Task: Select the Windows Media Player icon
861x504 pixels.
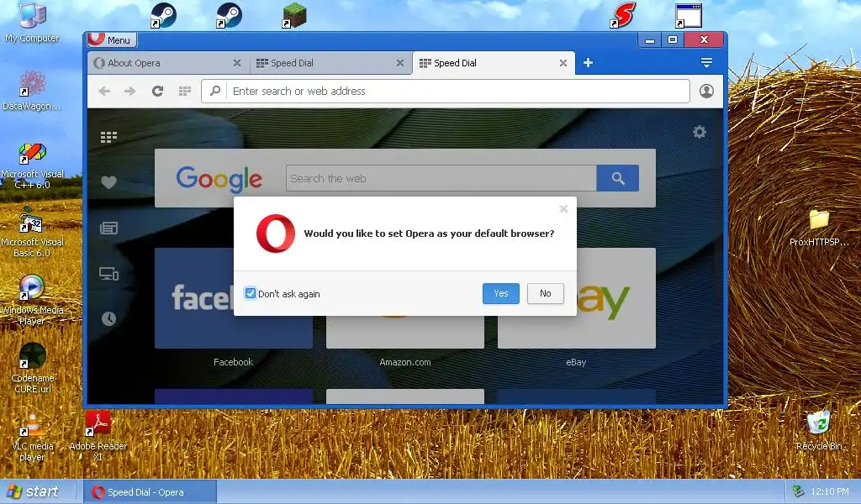Action: tap(32, 300)
